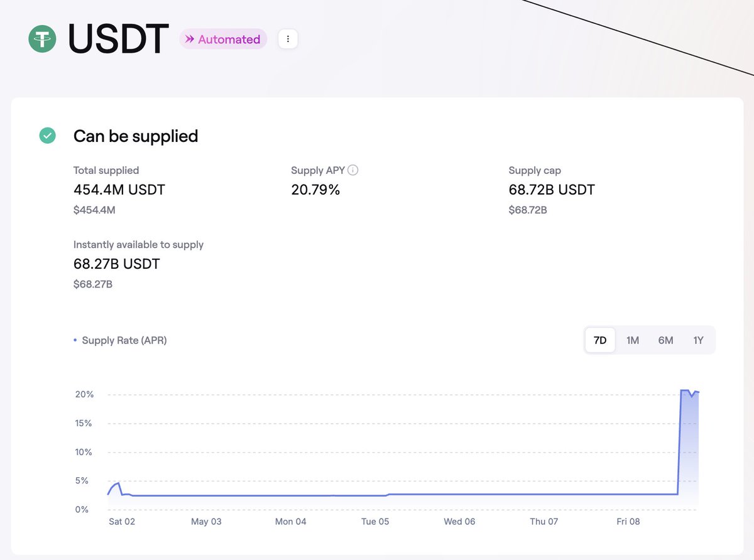
Task: Click the 20.79% Supply APY value
Action: 315,190
